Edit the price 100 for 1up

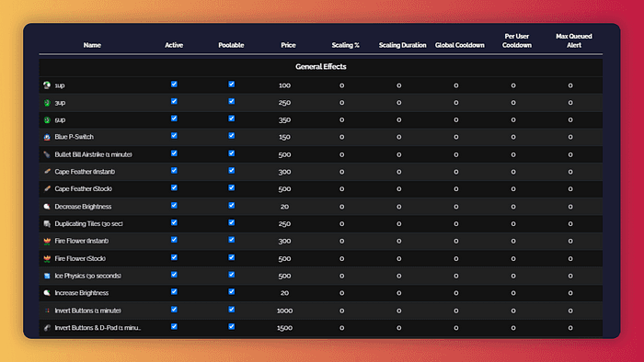(x=284, y=85)
